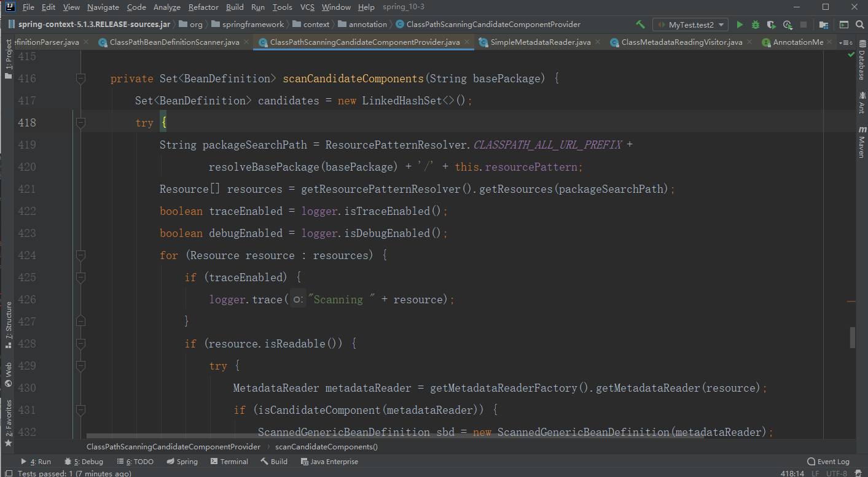Toggle tool window bars icon in status bar

8,473
